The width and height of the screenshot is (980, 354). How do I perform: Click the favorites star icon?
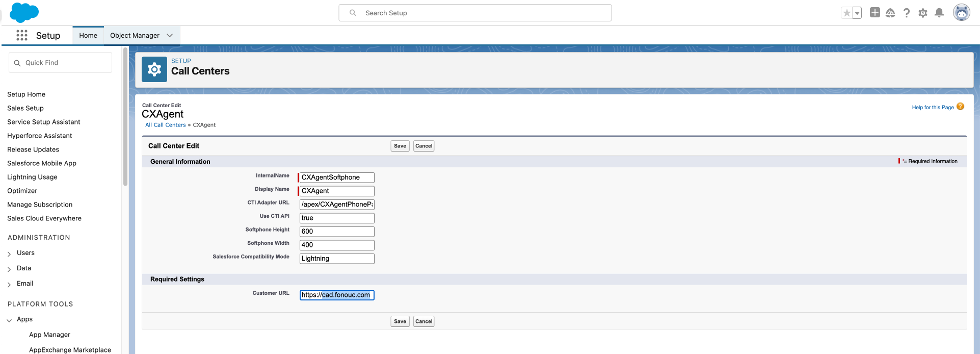846,13
